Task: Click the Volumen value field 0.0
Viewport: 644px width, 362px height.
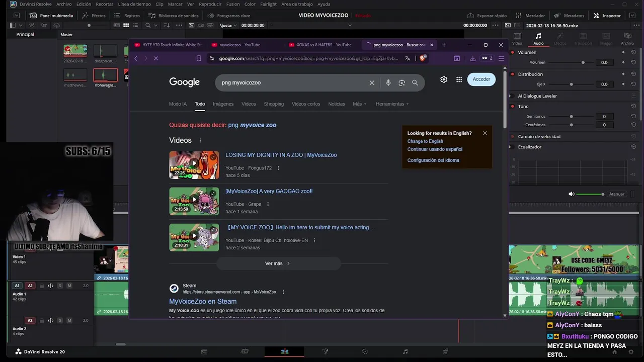Action: coord(604,62)
